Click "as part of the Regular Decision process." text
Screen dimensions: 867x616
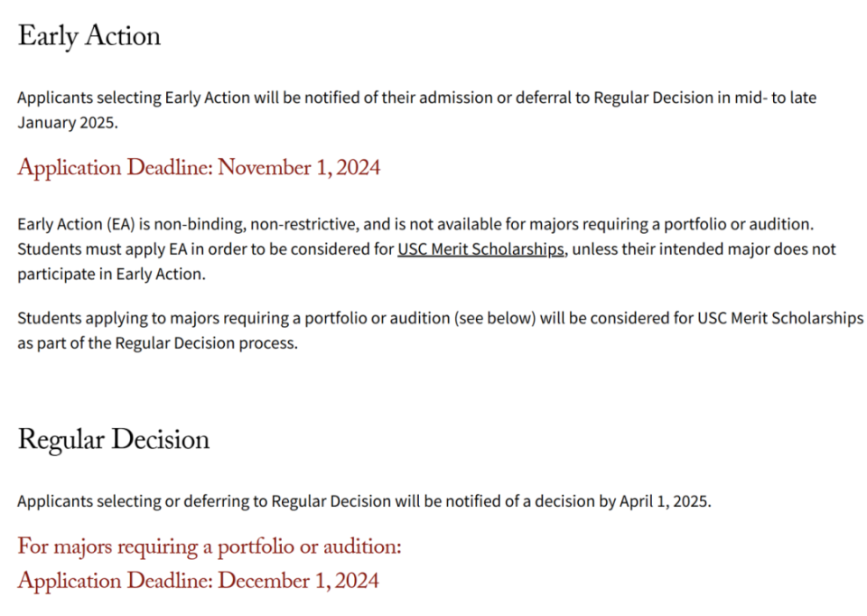156,344
